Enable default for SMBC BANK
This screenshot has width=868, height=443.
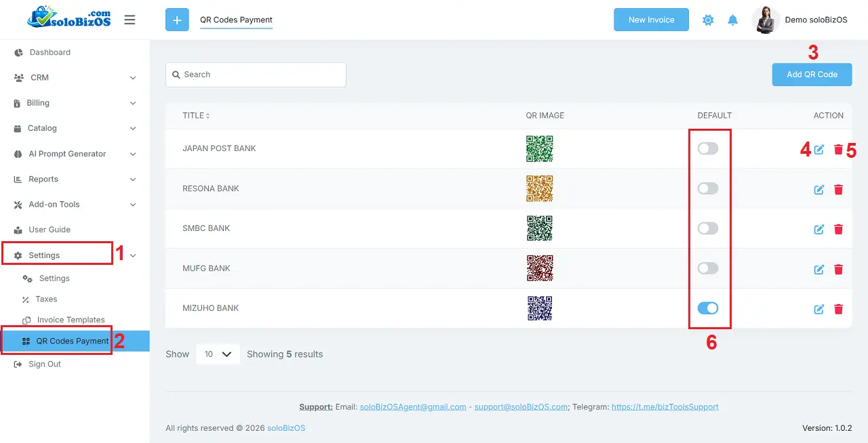(707, 228)
